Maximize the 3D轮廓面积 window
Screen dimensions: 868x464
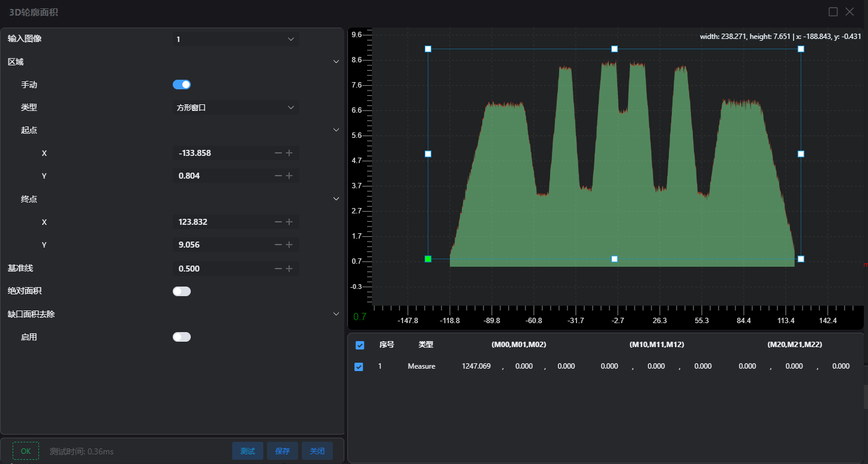click(x=833, y=11)
